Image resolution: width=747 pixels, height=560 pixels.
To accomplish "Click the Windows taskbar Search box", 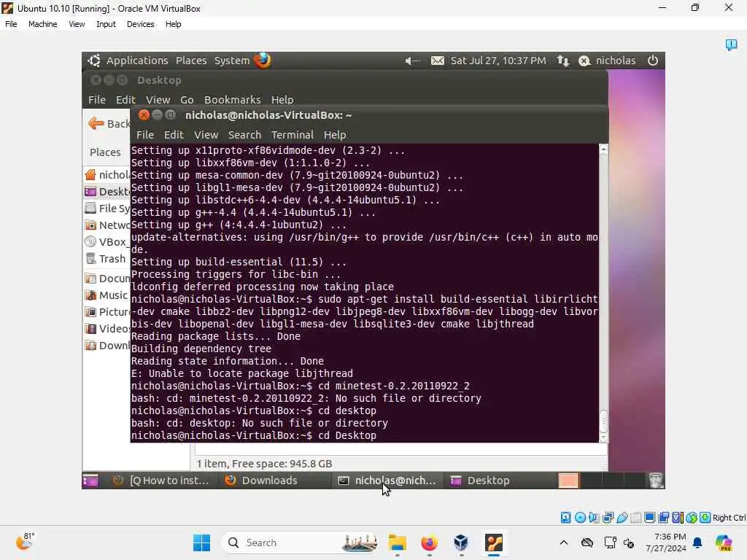I will click(301, 542).
